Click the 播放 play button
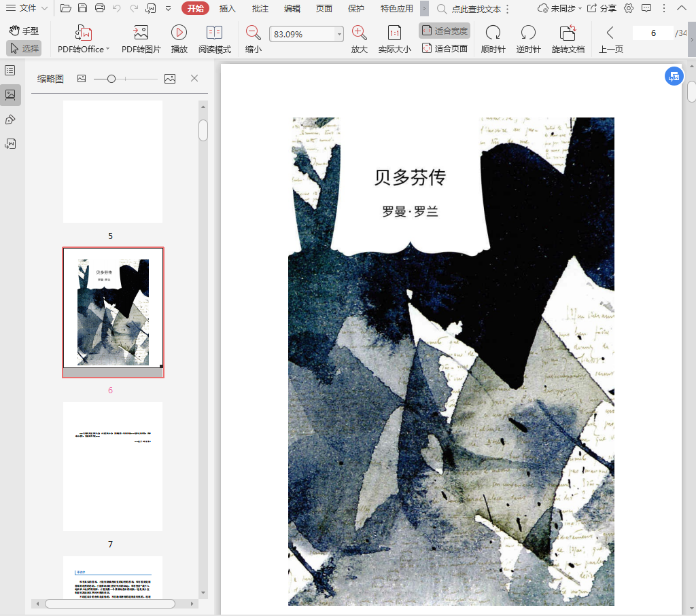This screenshot has height=616, width=696. (x=179, y=39)
